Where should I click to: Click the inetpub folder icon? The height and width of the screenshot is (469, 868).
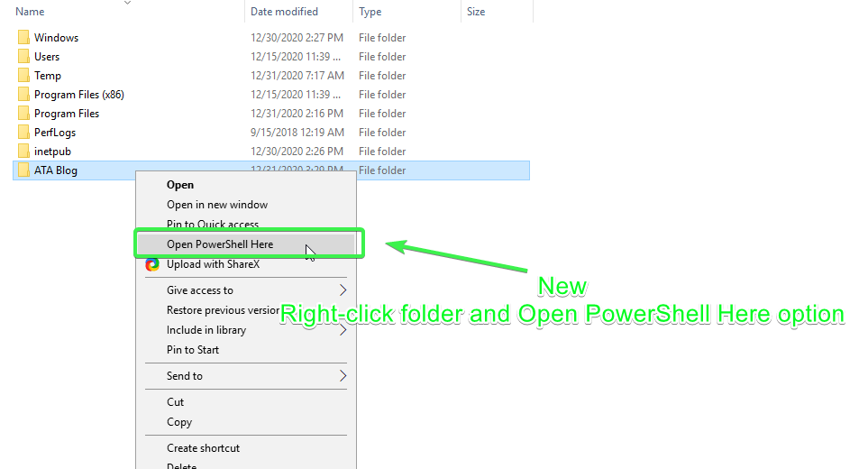coord(23,152)
